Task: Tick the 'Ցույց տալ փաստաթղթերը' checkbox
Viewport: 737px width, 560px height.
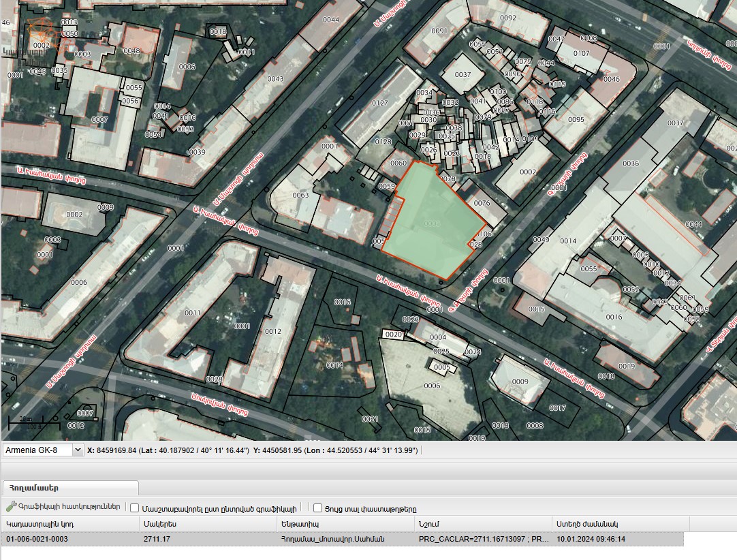Action: click(317, 508)
